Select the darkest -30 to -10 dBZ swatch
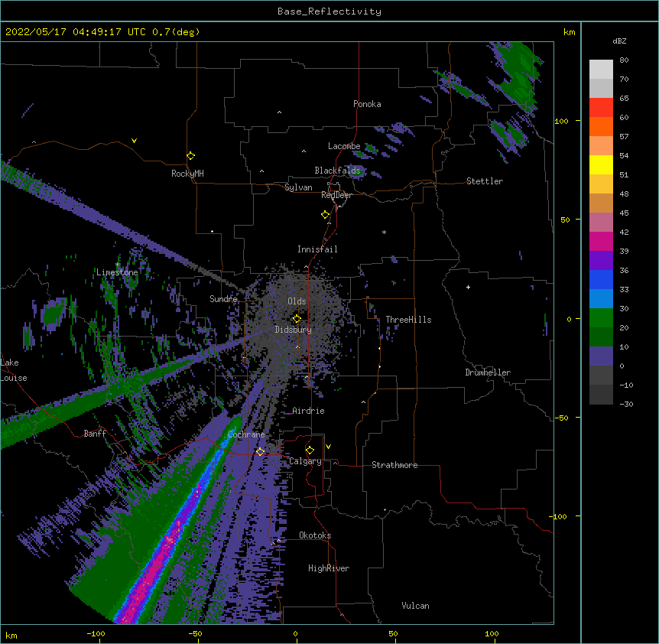This screenshot has height=644, width=659. pyautogui.click(x=601, y=395)
